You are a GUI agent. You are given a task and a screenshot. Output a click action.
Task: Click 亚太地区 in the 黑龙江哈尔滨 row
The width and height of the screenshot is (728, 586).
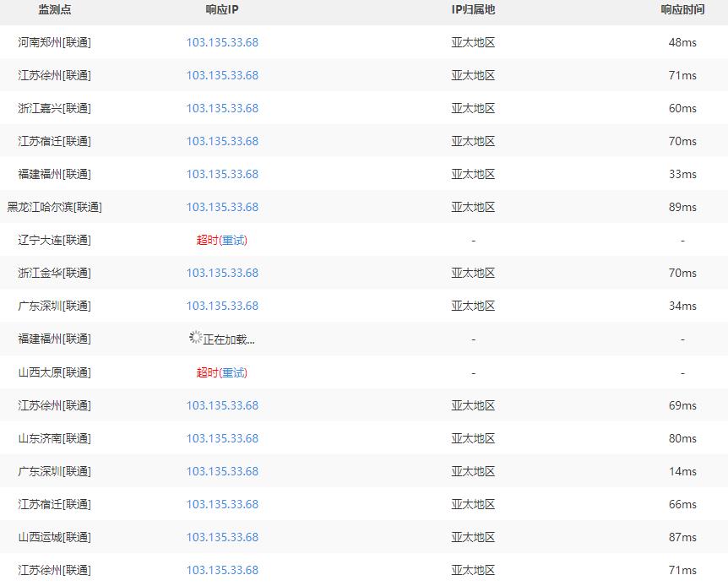coord(473,207)
